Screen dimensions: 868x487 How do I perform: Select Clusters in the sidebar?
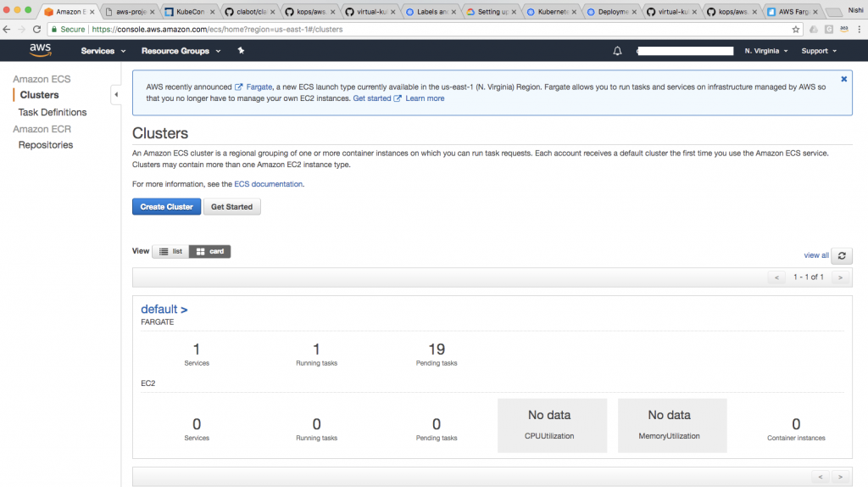(39, 95)
